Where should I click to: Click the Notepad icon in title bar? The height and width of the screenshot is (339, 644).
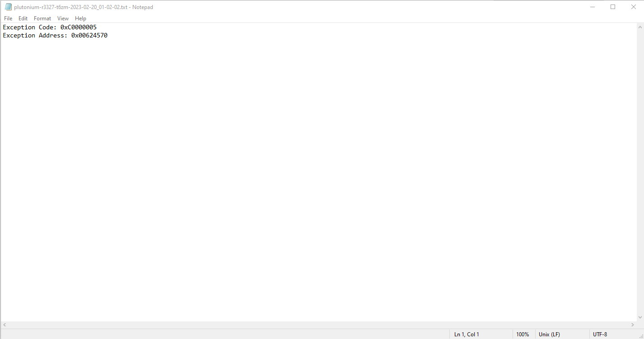pyautogui.click(x=8, y=7)
